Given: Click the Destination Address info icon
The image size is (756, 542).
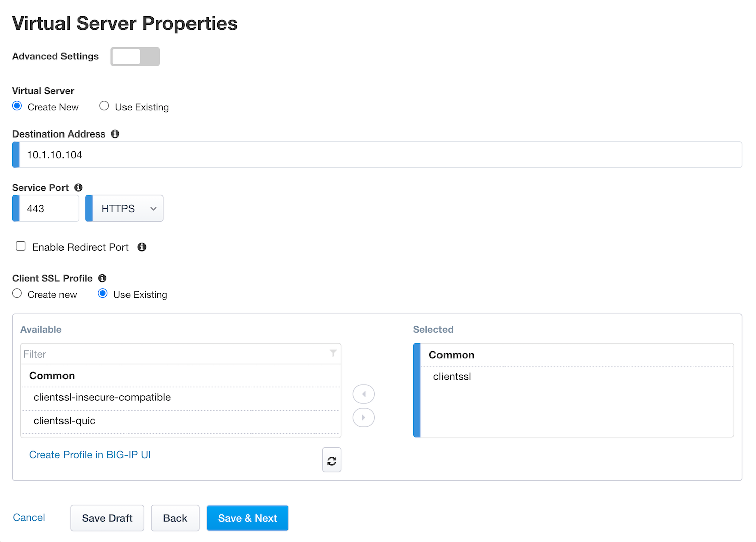Looking at the screenshot, I should (115, 134).
